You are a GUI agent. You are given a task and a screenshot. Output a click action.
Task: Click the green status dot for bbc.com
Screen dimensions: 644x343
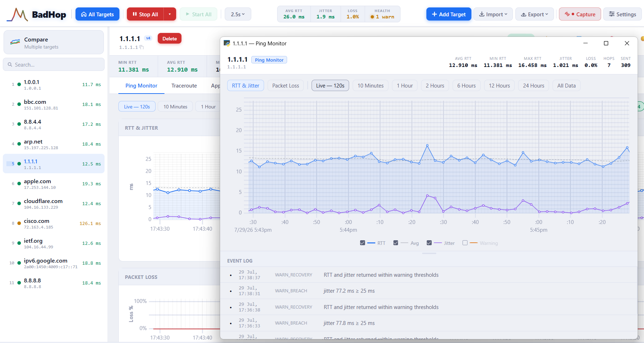point(19,105)
